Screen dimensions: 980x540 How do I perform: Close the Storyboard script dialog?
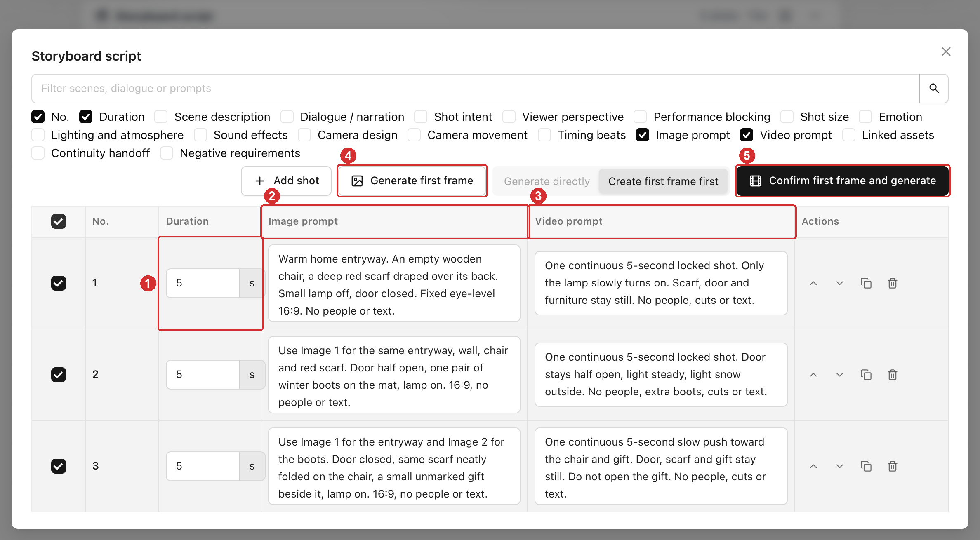tap(946, 52)
